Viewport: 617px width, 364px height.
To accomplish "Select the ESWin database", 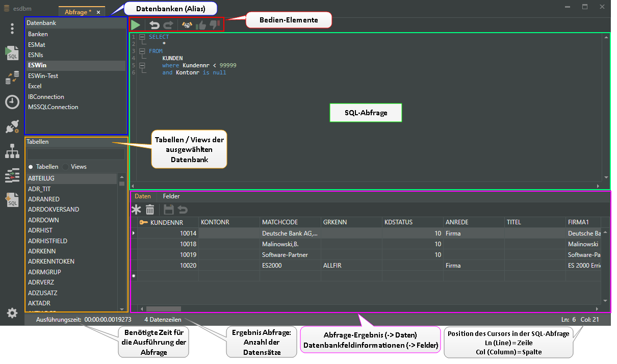I will point(75,65).
